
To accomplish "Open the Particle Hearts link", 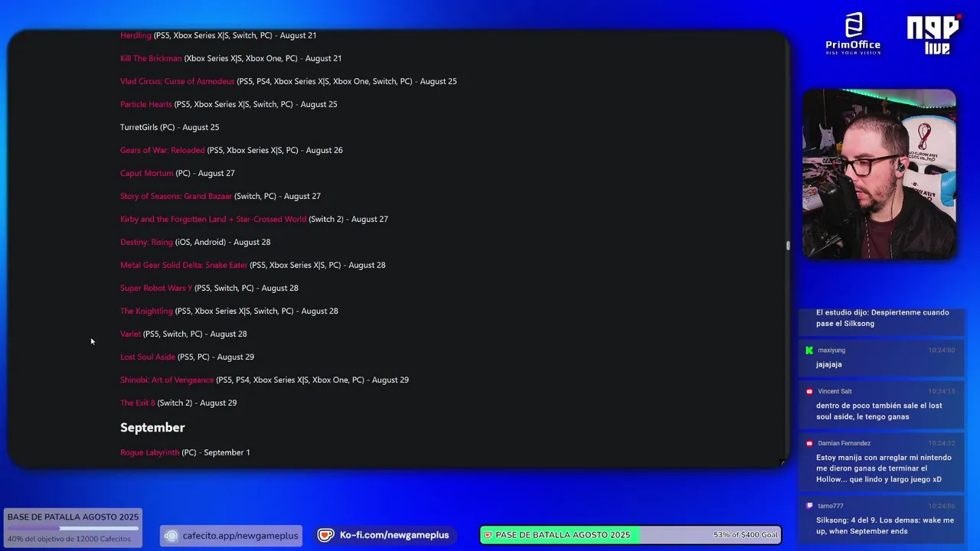I will (x=145, y=104).
